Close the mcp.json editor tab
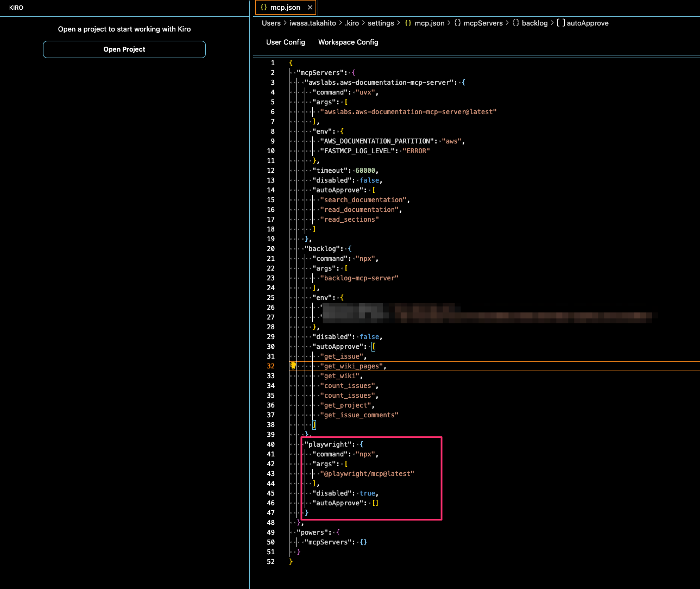Screen dimensions: 700x589 click(310, 8)
